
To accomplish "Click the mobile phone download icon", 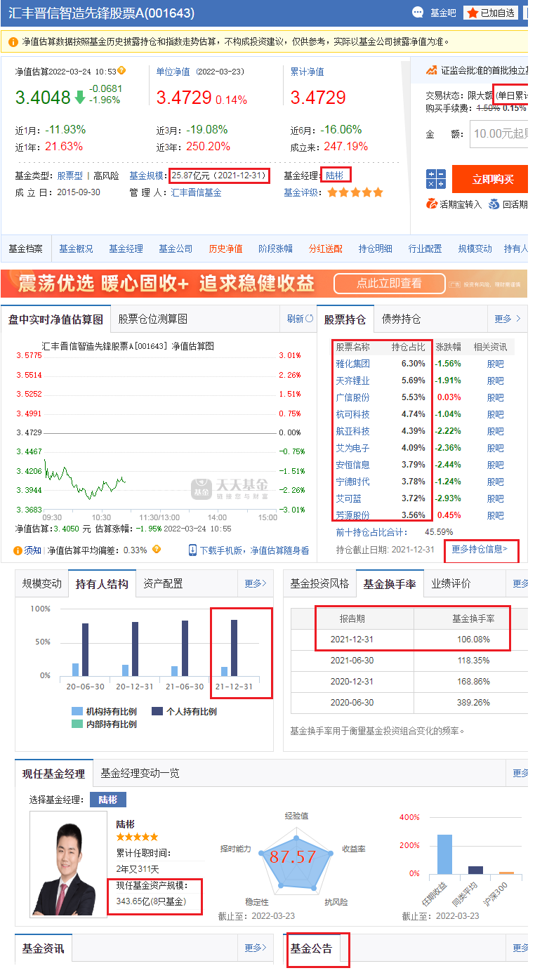I will point(193,550).
